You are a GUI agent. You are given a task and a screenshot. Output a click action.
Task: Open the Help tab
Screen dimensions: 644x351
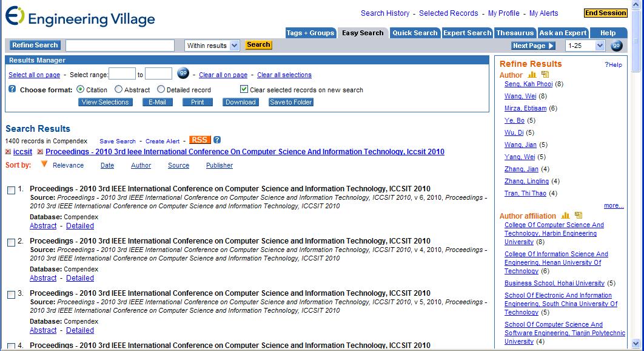(608, 33)
